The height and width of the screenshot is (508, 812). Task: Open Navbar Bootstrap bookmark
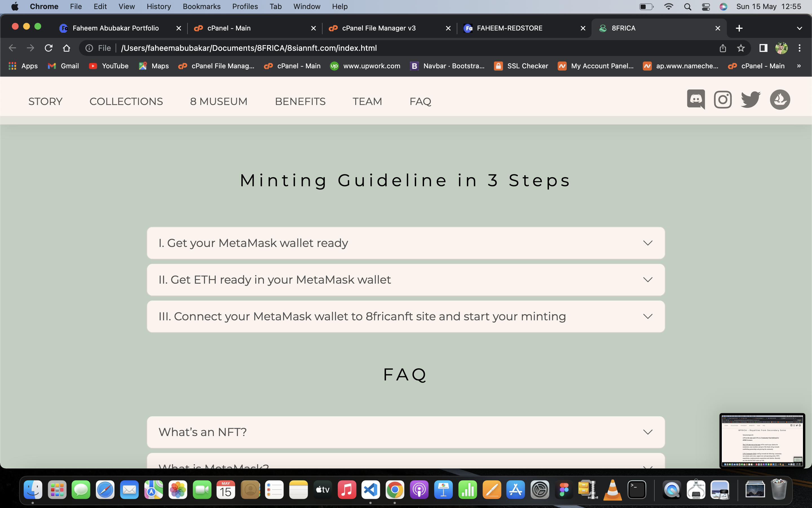click(447, 66)
